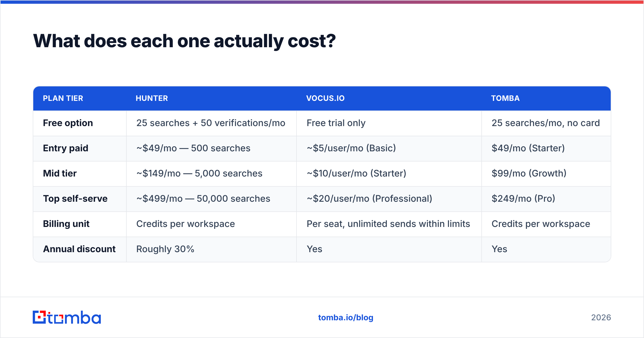Click the 'Top self-serve' row label
This screenshot has height=338, width=644.
75,199
